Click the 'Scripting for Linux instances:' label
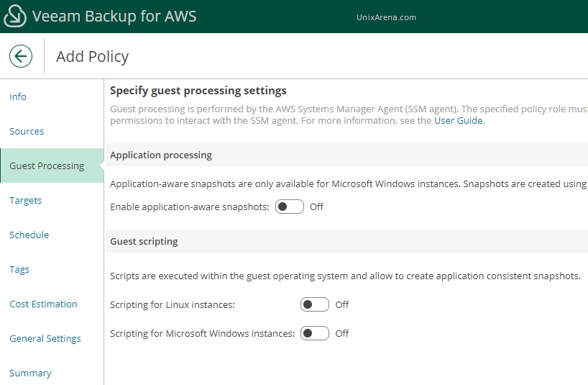This screenshot has width=588, height=385. tap(173, 304)
